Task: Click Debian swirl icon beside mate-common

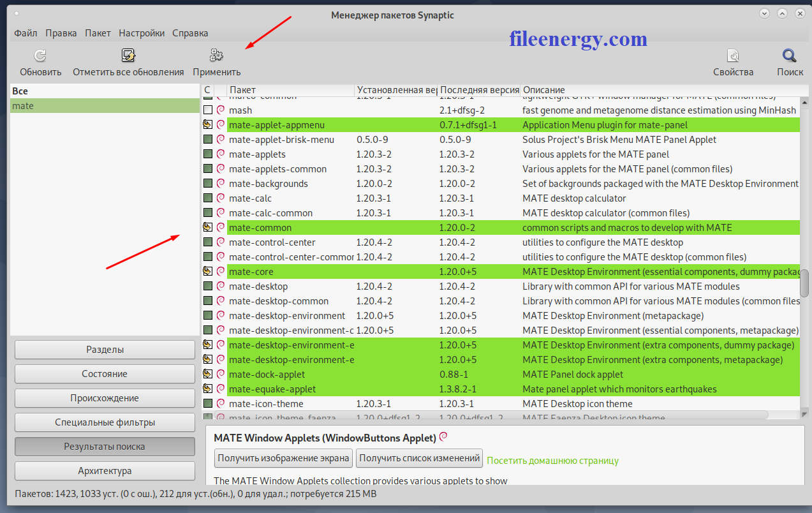Action: click(221, 227)
